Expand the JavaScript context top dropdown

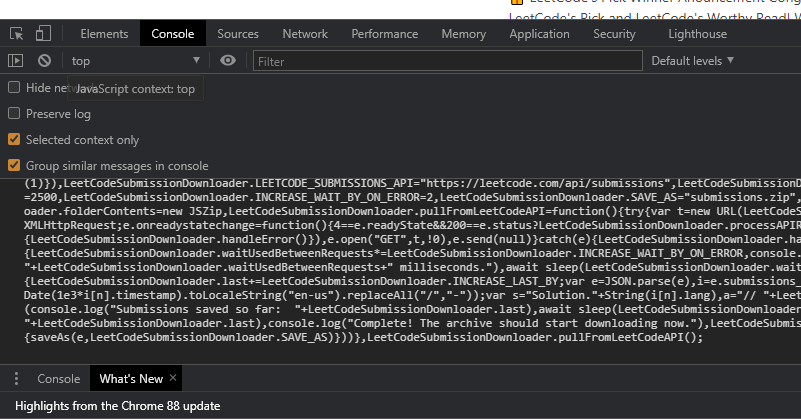tap(135, 61)
